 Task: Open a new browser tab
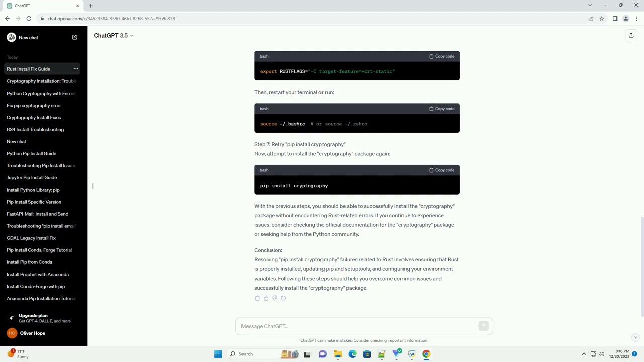pos(91,6)
